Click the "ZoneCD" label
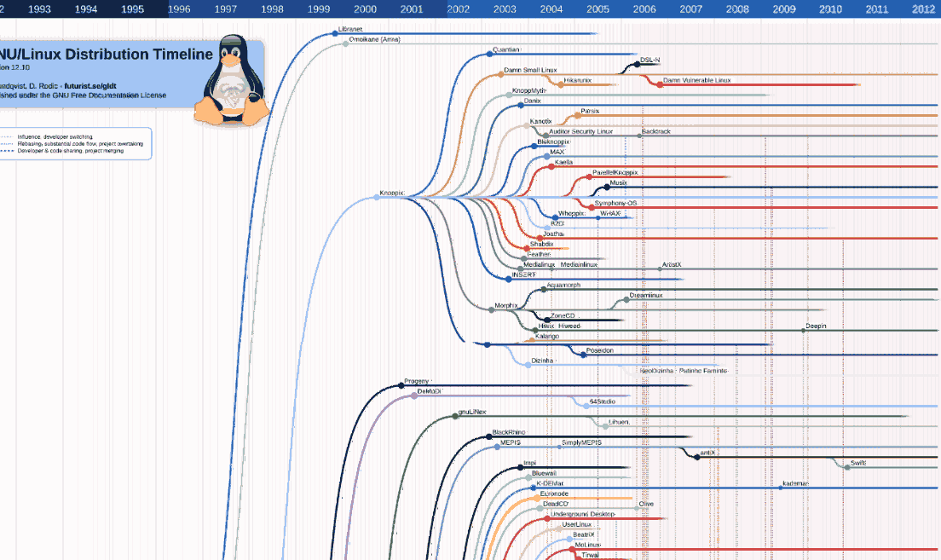Viewport: 941px width, 560px height. (x=563, y=315)
